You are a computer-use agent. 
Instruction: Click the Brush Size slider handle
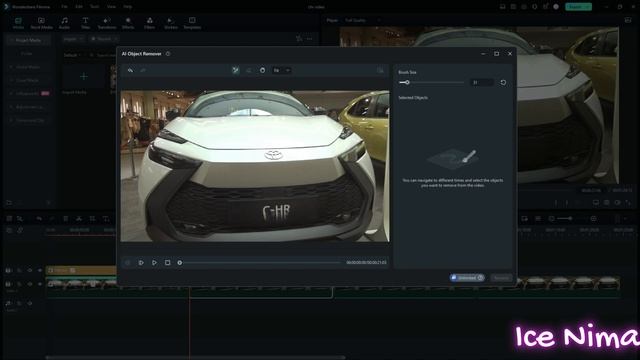[x=407, y=82]
